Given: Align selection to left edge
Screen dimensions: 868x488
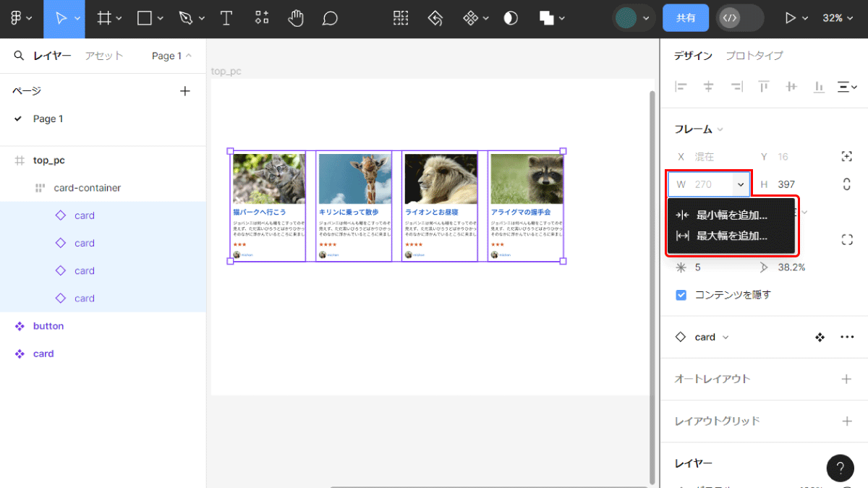Looking at the screenshot, I should [x=681, y=87].
